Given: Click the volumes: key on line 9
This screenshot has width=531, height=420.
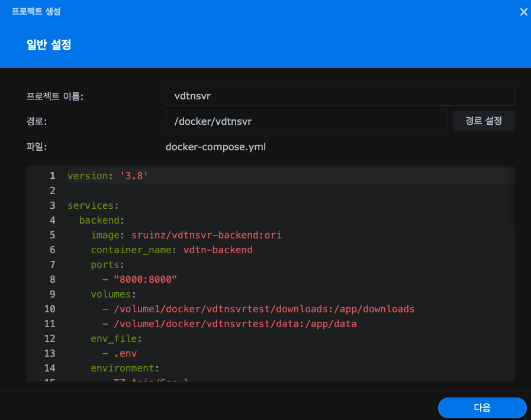Looking at the screenshot, I should click(x=113, y=294).
